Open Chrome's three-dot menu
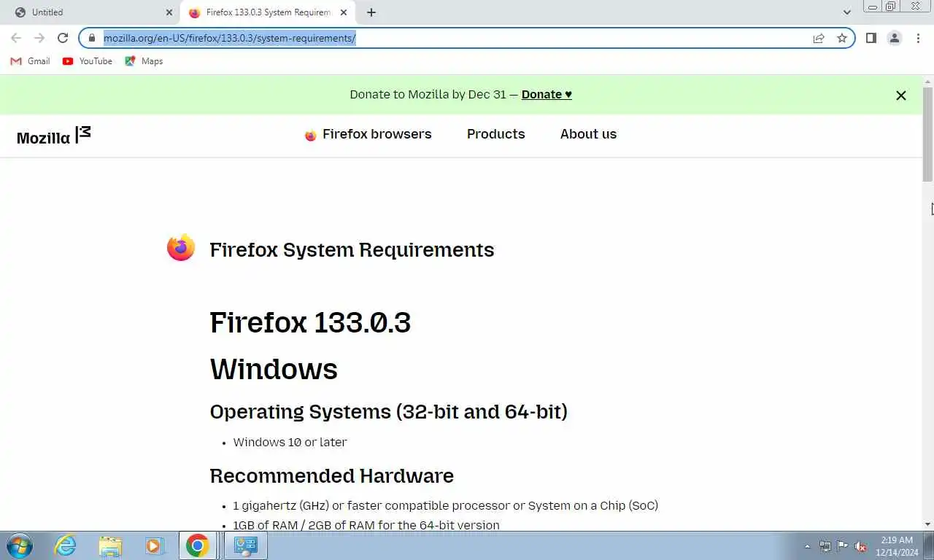This screenshot has width=934, height=560. pos(918,38)
